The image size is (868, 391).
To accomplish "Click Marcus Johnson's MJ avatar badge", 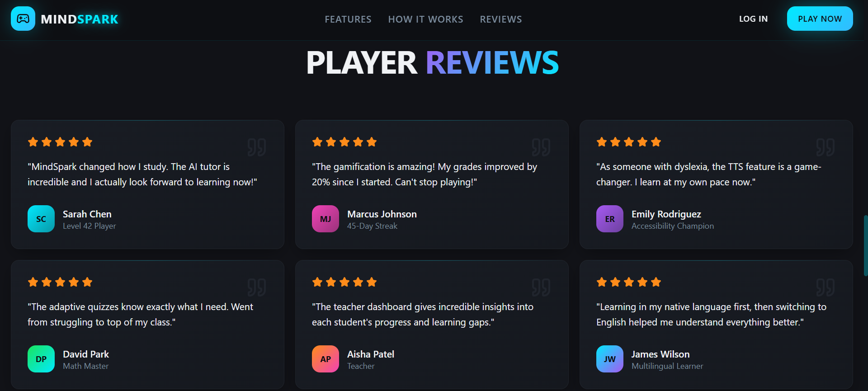I will (x=325, y=219).
